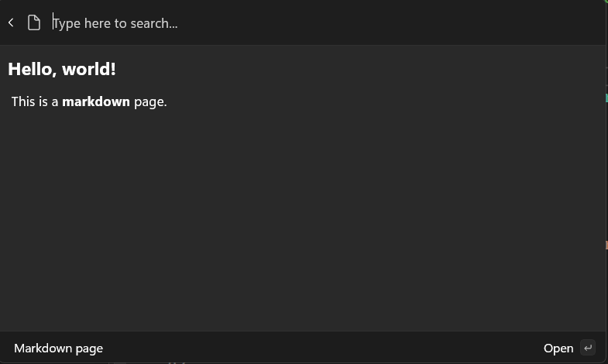This screenshot has width=608, height=364.
Task: Click the word "Hello," in the heading
Action: (33, 69)
